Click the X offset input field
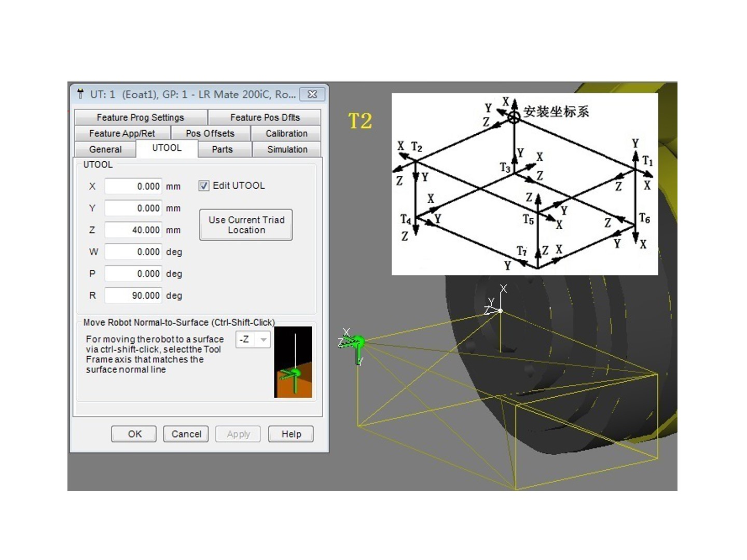747x560 pixels. [133, 186]
